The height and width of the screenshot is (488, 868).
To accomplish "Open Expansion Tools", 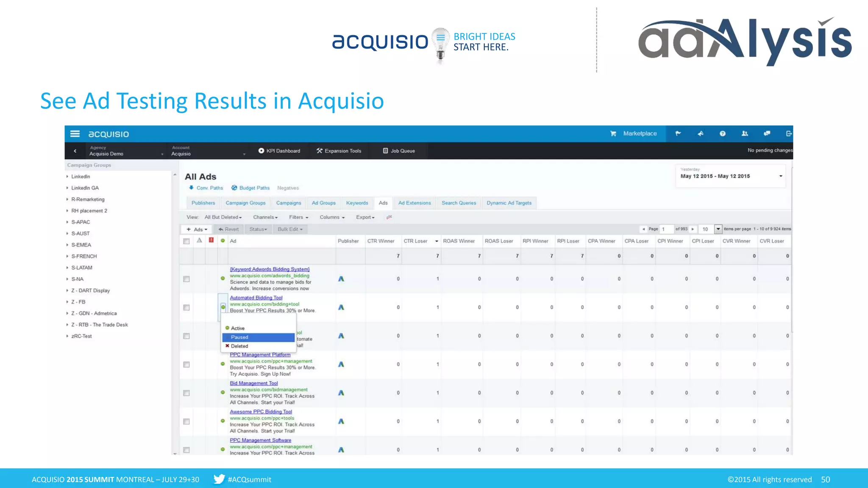I will [x=339, y=151].
